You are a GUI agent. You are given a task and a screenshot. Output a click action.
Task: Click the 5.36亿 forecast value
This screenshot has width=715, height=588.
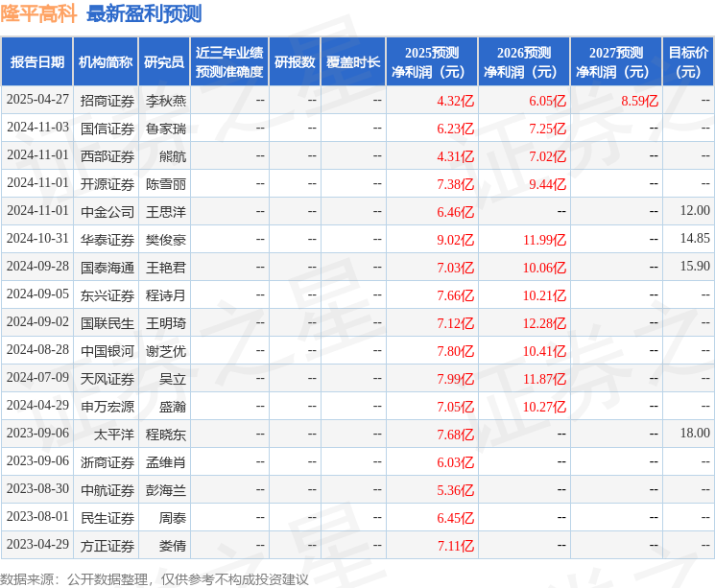pos(455,490)
